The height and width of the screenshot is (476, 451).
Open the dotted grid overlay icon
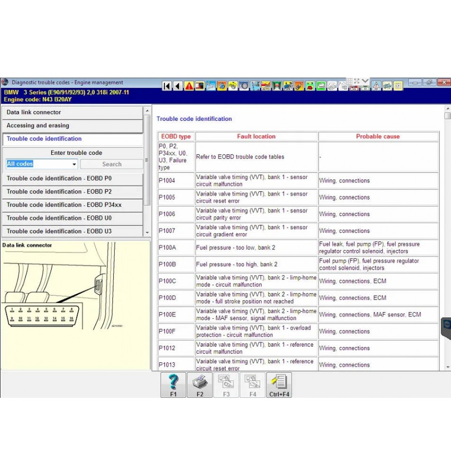pos(350,81)
